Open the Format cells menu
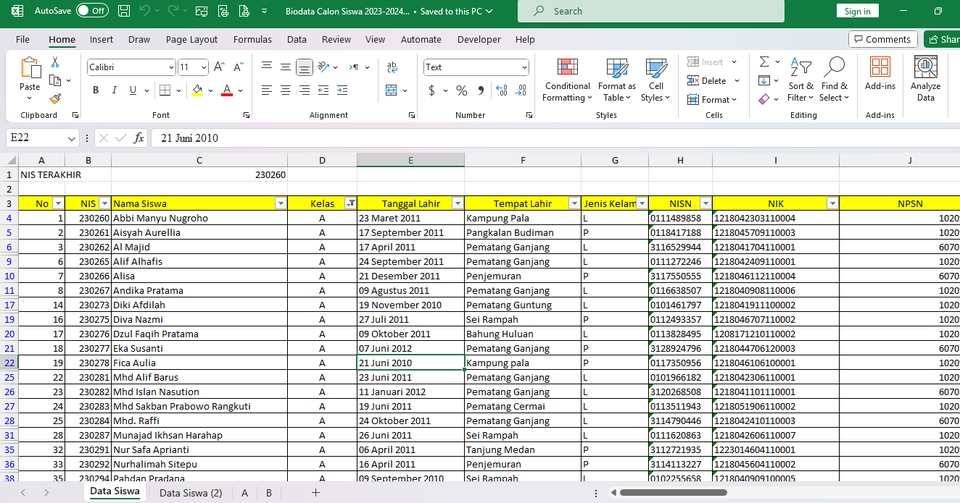Image resolution: width=960 pixels, height=503 pixels. (x=711, y=99)
